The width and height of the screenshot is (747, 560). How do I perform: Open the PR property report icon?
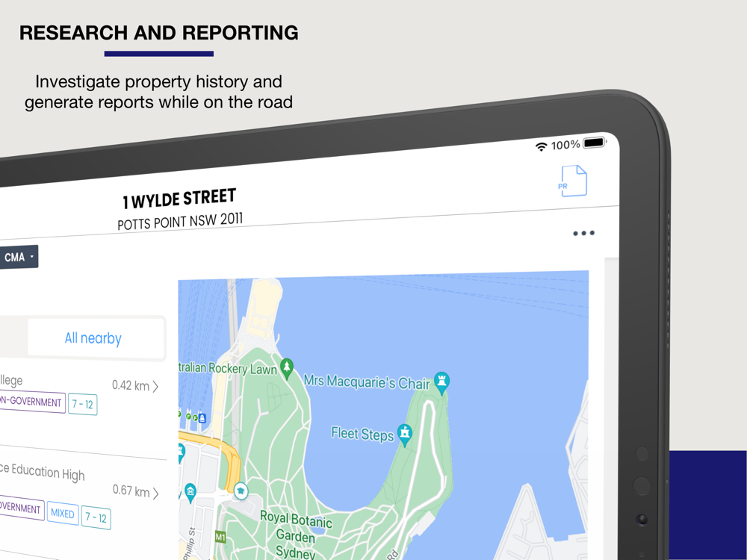click(x=574, y=181)
